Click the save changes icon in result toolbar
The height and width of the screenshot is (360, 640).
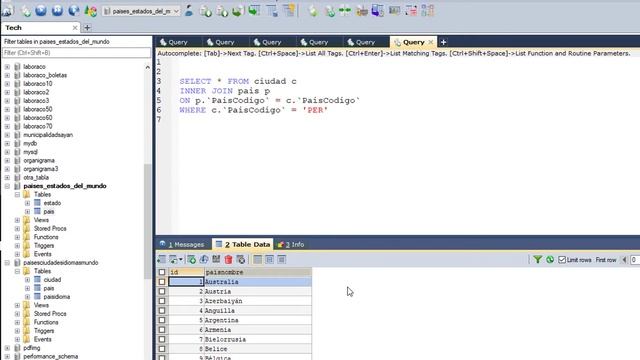point(216,259)
